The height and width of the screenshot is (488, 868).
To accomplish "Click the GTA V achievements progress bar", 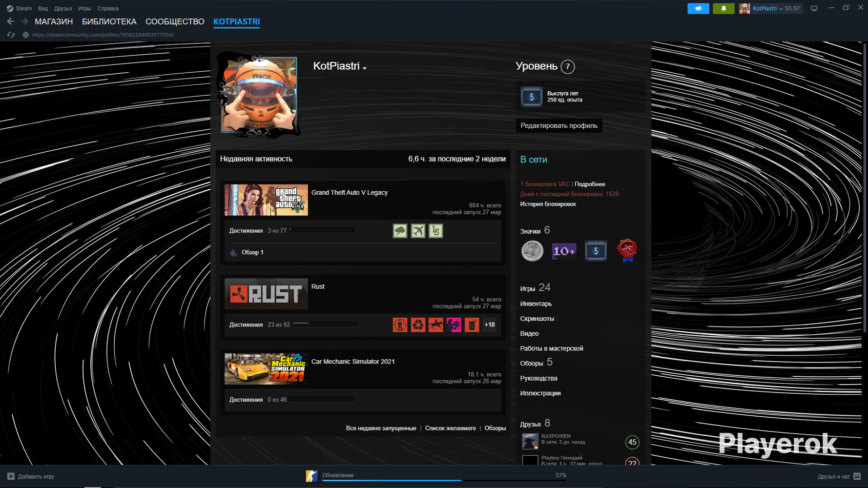I will tap(322, 230).
